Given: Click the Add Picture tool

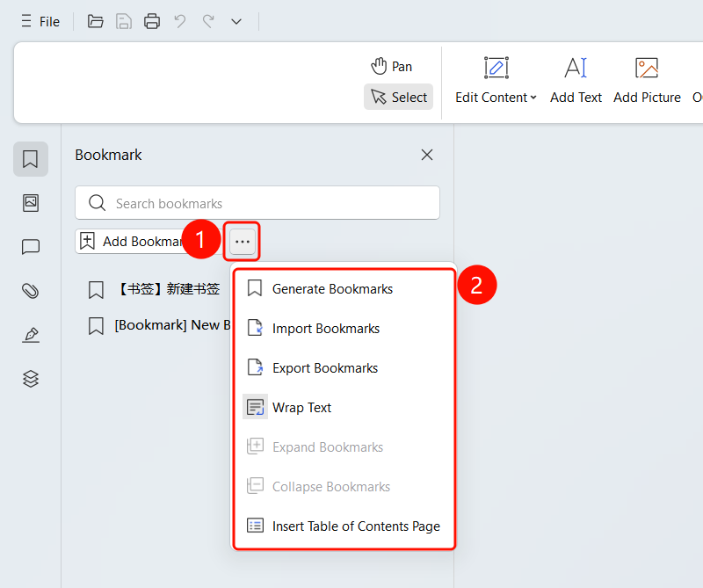Looking at the screenshot, I should click(x=647, y=80).
